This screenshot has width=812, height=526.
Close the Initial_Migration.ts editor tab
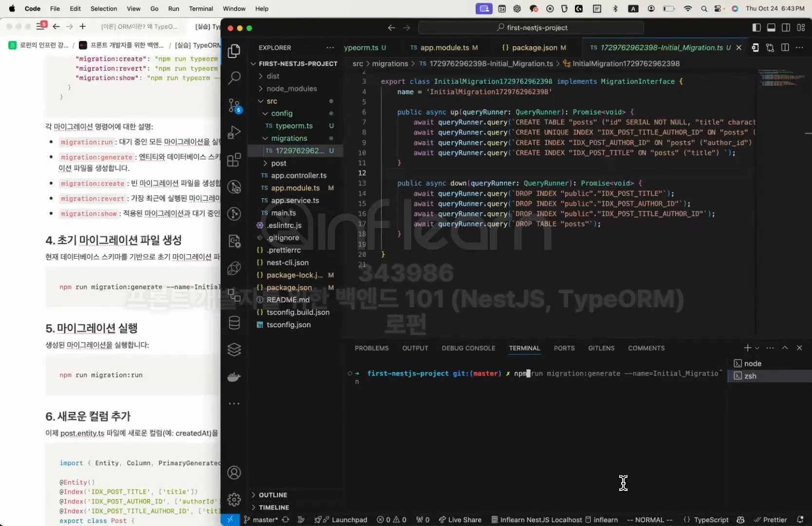click(x=738, y=48)
